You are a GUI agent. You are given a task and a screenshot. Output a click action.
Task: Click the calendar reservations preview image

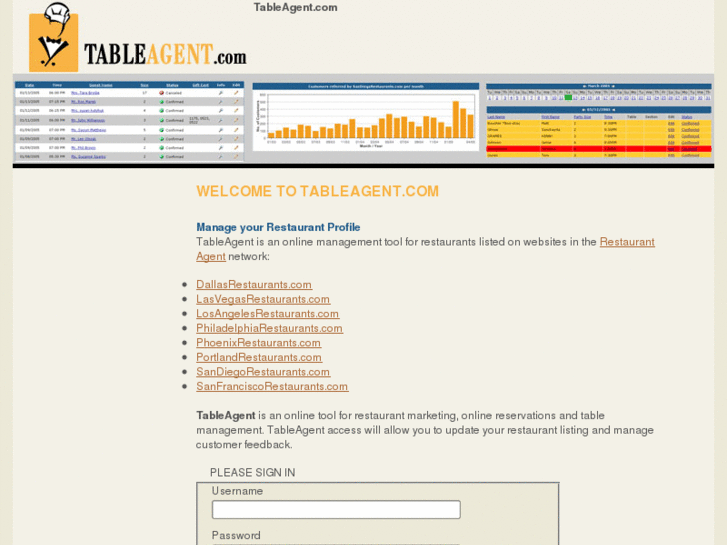pyautogui.click(x=599, y=121)
